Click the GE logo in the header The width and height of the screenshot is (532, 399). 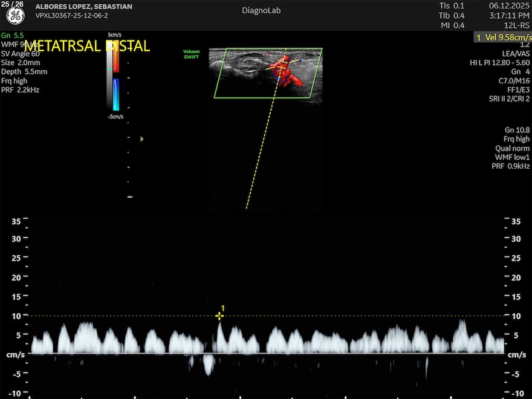(15, 16)
